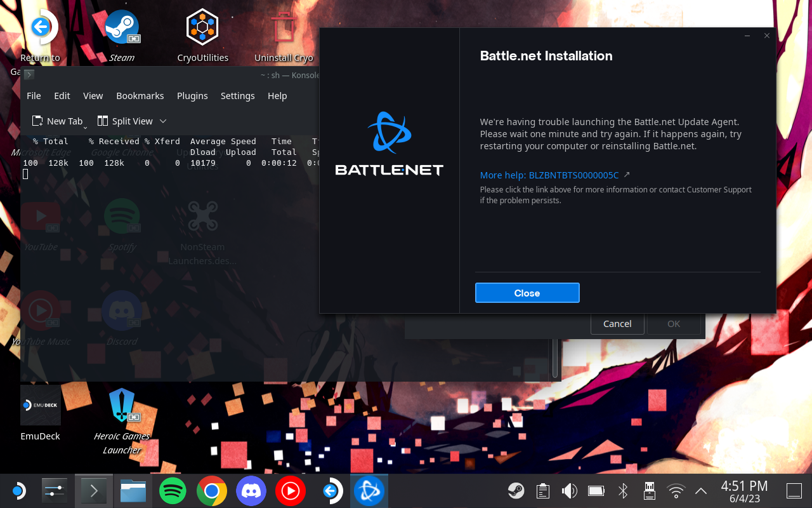Launch Steam from the desktop
This screenshot has width=812, height=508.
click(x=121, y=27)
